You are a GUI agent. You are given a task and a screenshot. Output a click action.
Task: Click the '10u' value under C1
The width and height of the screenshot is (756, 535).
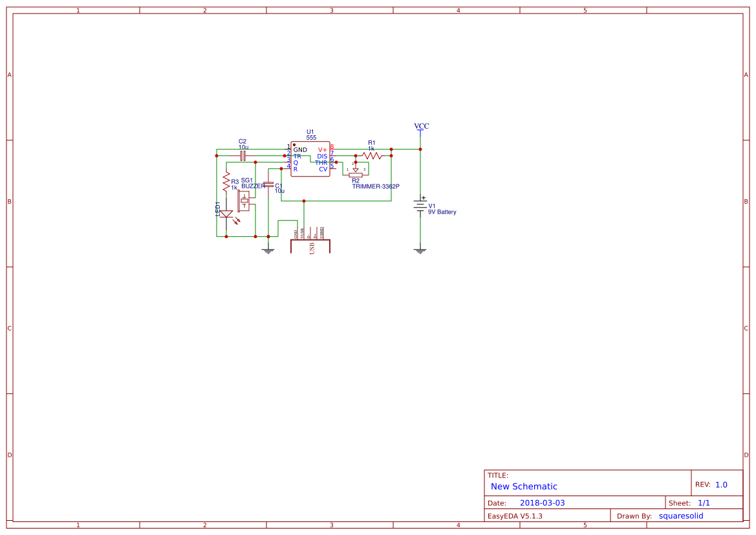279,191
